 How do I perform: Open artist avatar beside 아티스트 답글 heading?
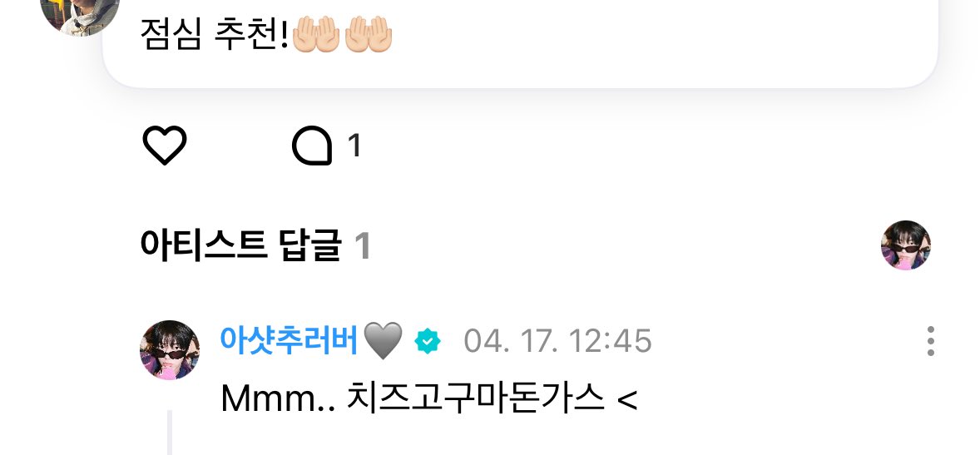pos(906,245)
